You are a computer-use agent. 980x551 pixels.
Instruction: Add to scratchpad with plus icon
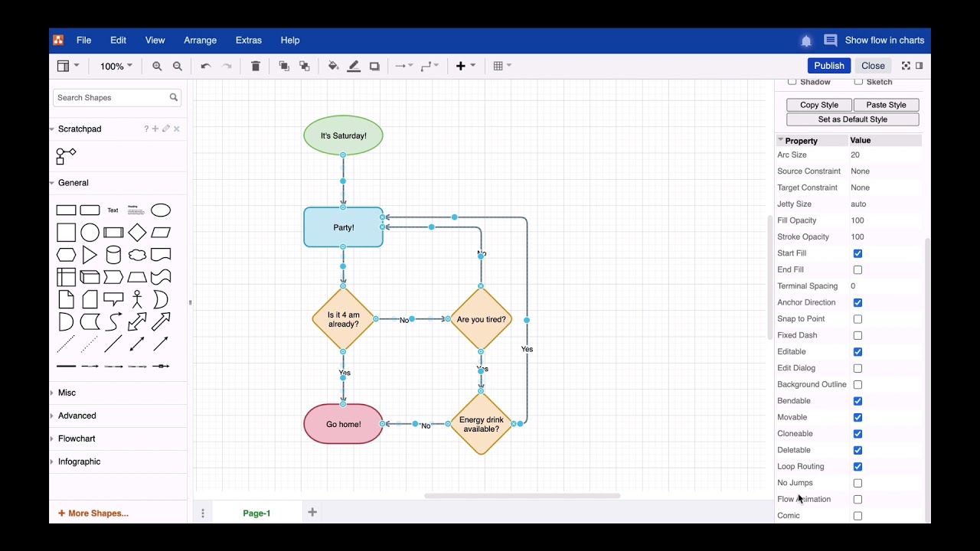click(155, 129)
